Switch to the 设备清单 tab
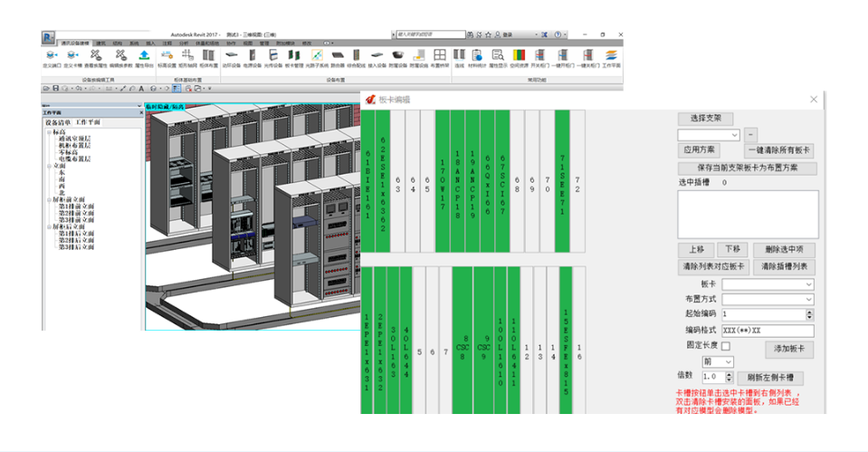Screen dimensions: 868x452 (59, 121)
